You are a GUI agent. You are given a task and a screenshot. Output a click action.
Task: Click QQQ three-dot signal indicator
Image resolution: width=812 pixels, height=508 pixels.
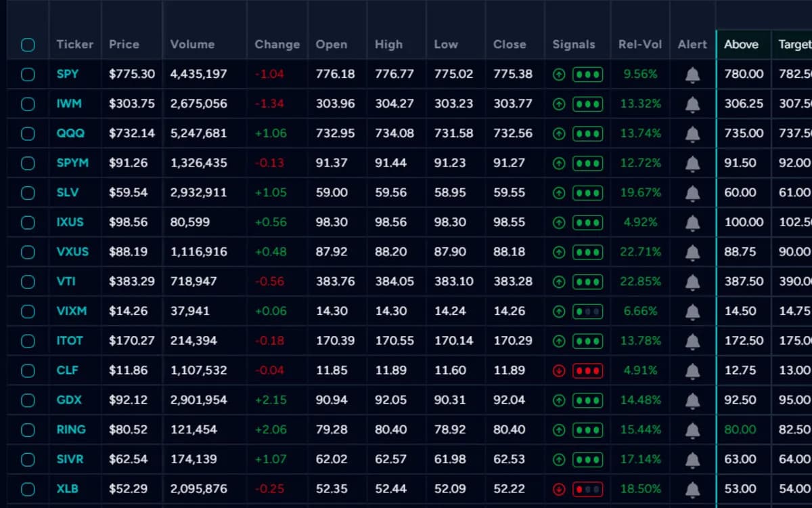587,134
